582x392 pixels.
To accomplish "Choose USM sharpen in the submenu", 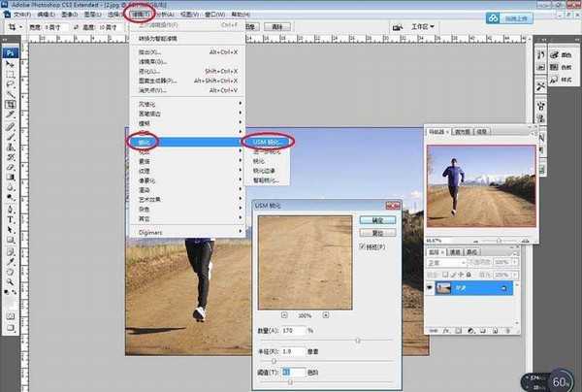I will 268,142.
